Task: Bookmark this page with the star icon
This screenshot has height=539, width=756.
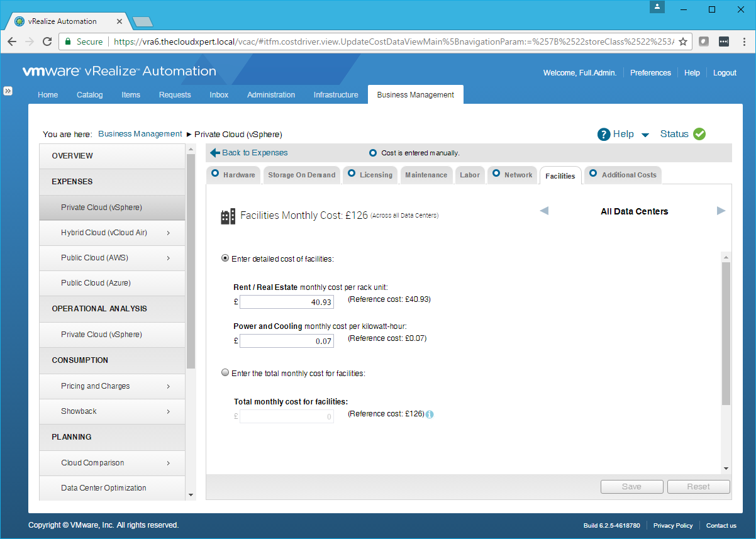Action: coord(683,42)
